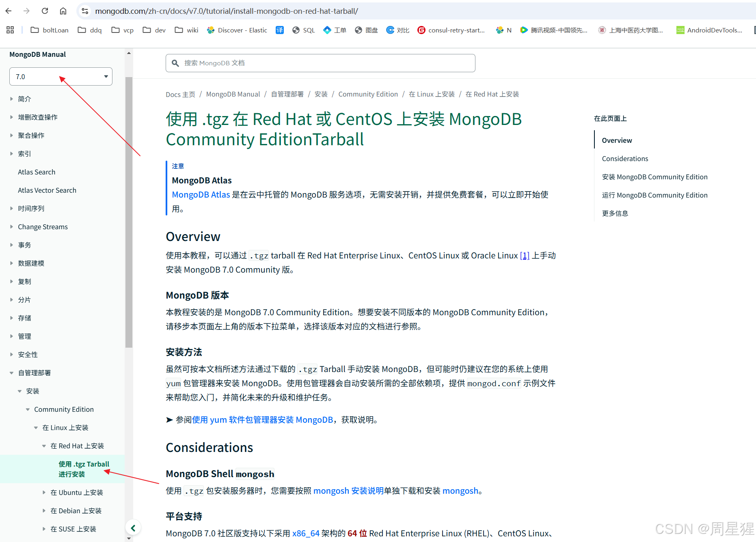This screenshot has width=756, height=542.
Task: Jump to 运行 MongoDB Community Edition section
Action: [x=654, y=195]
